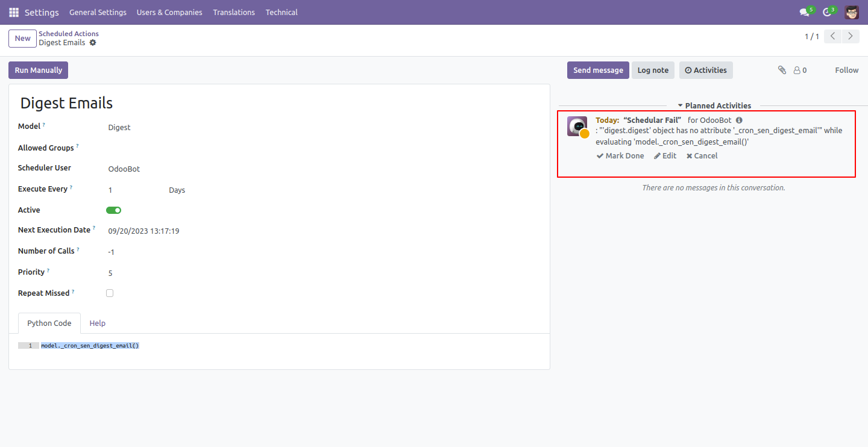Screen dimensions: 868x447
Task: Click the Allowed Groups field
Action: 324,148
